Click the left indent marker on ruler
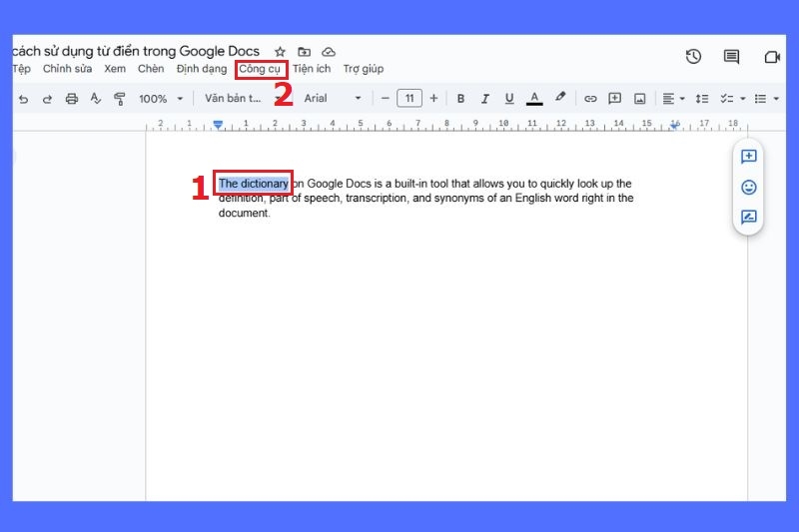 coord(218,124)
